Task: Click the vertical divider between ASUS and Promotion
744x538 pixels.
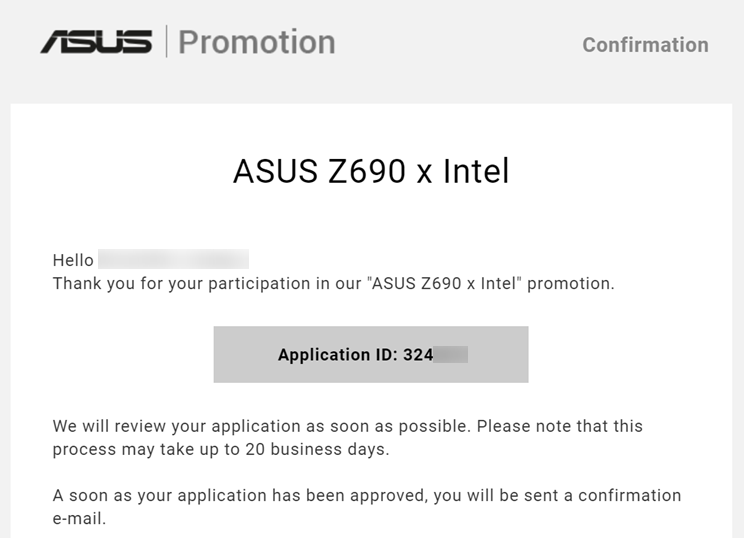Action: point(167,42)
